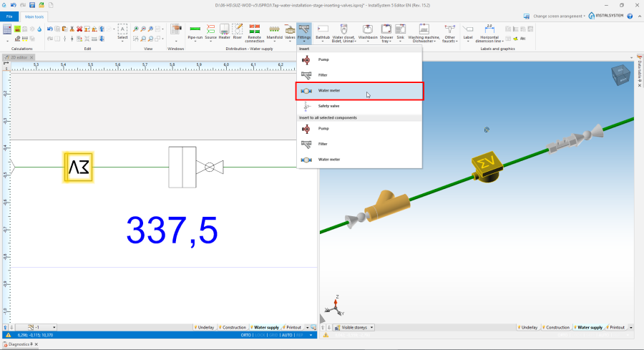Click the Riser tool icon
The image size is (644, 350).
pyautogui.click(x=236, y=31)
